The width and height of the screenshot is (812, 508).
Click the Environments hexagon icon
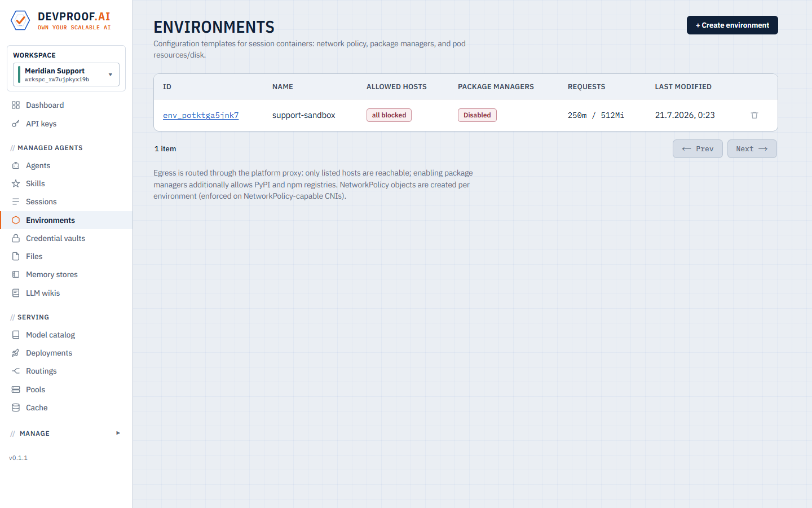[16, 220]
